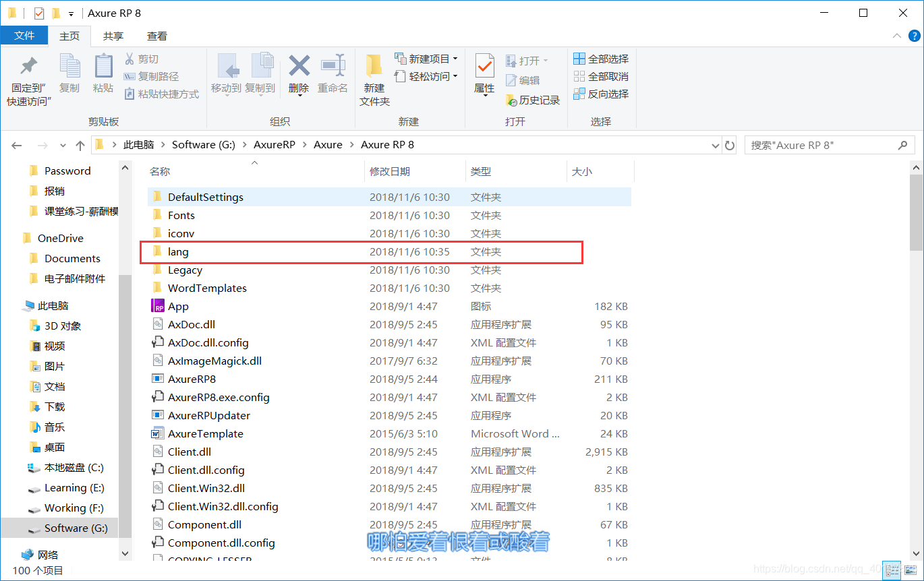The height and width of the screenshot is (581, 924).
Task: Click Software (G:) in the breadcrumb path
Action: click(x=204, y=145)
